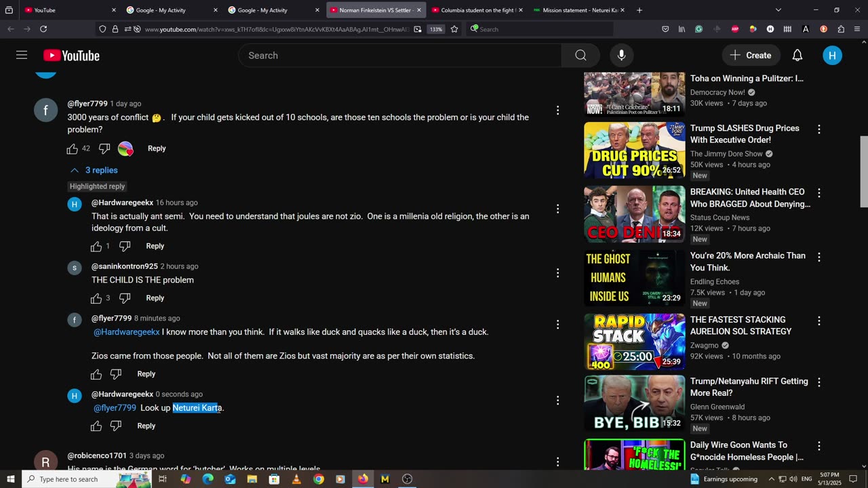Open the browser extensions puzzle icon

coord(841,29)
